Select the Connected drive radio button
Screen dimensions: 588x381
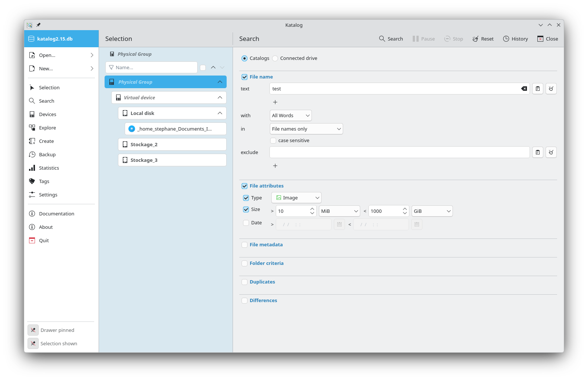coord(275,58)
